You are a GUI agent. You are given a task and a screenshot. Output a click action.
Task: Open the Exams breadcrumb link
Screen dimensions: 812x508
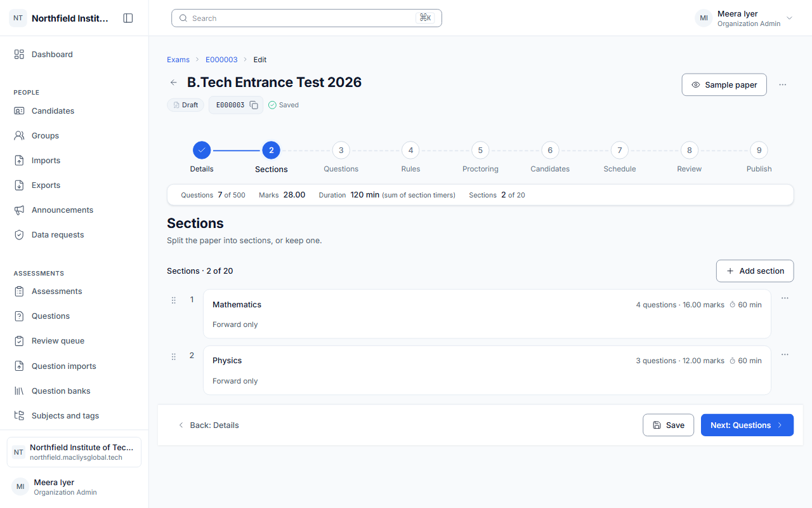[x=178, y=60]
